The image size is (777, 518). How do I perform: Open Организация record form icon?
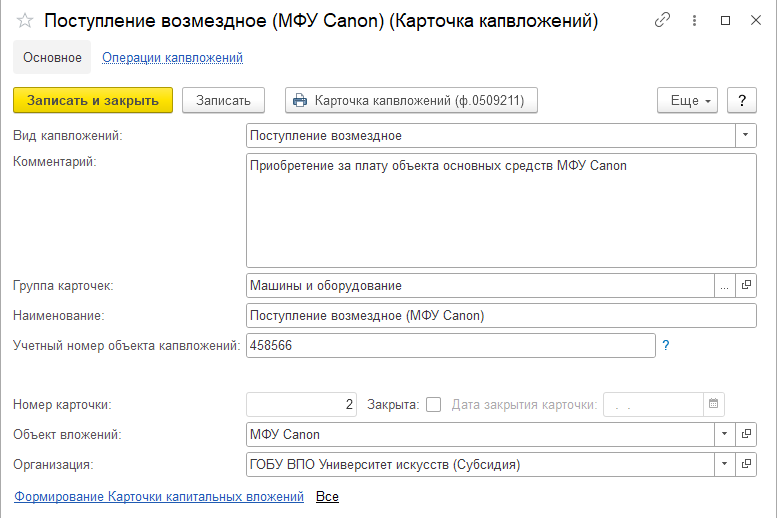[746, 464]
